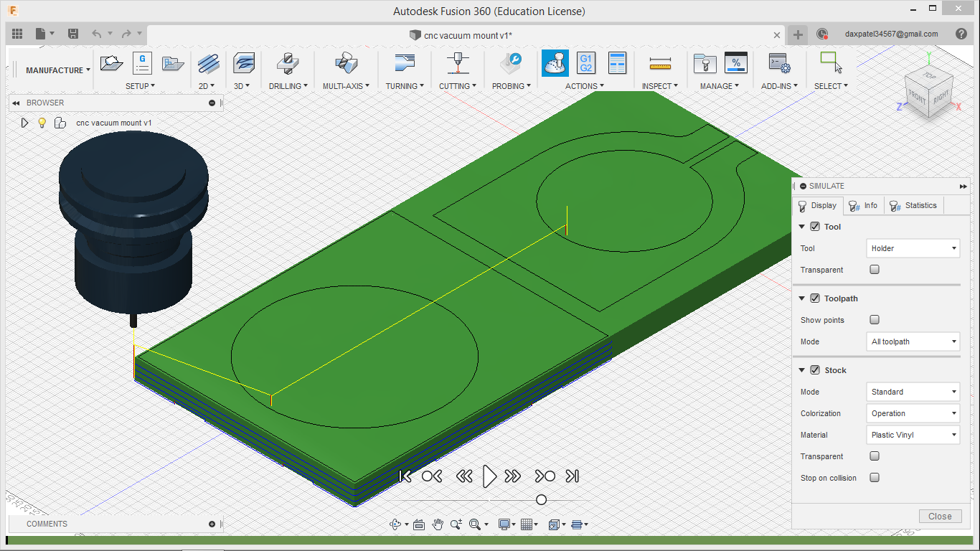
Task: Click the simulation Play button
Action: pyautogui.click(x=489, y=476)
